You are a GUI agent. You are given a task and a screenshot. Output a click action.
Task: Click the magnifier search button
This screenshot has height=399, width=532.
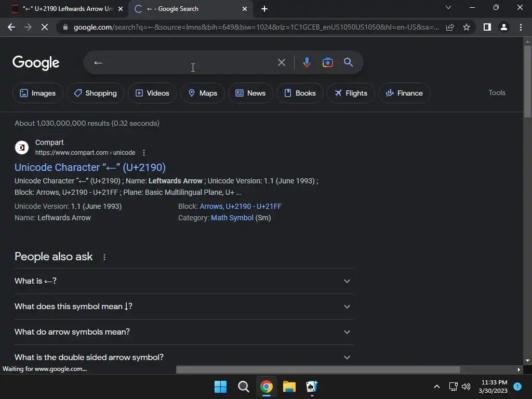pyautogui.click(x=349, y=62)
